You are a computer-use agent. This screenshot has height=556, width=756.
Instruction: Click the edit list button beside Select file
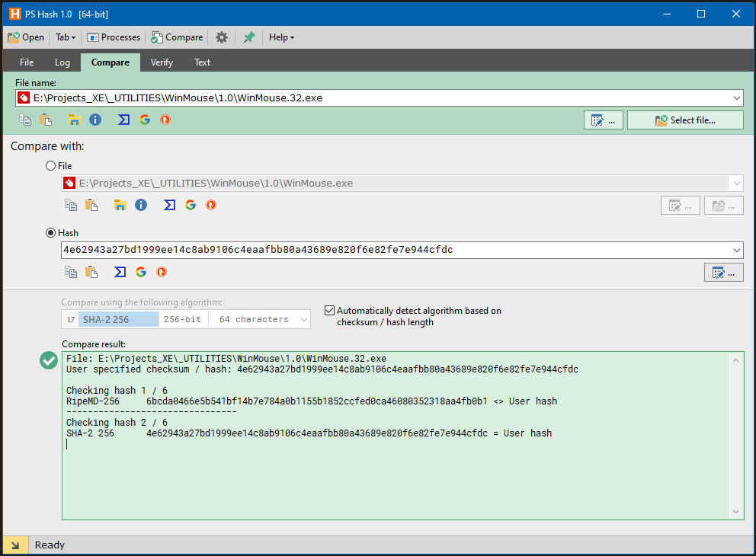coord(603,120)
